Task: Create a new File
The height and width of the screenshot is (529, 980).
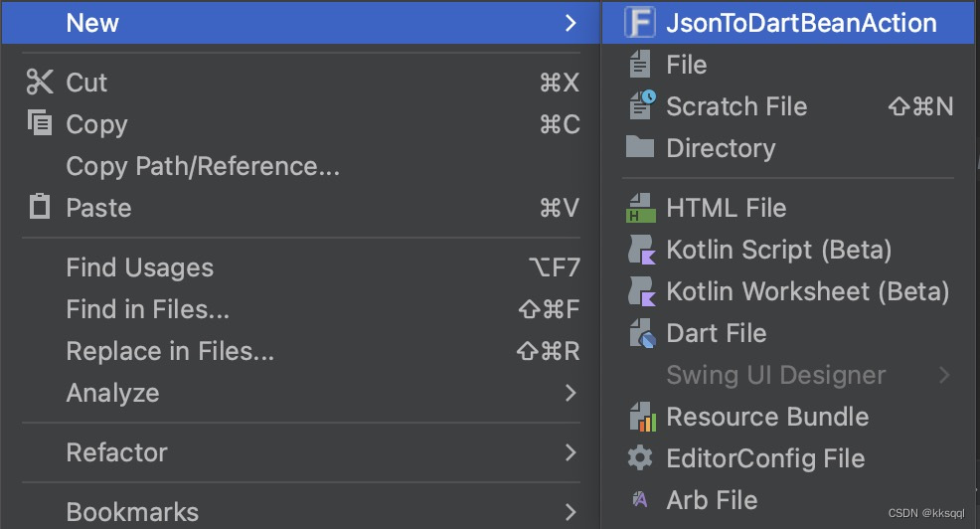Action: pyautogui.click(x=787, y=65)
